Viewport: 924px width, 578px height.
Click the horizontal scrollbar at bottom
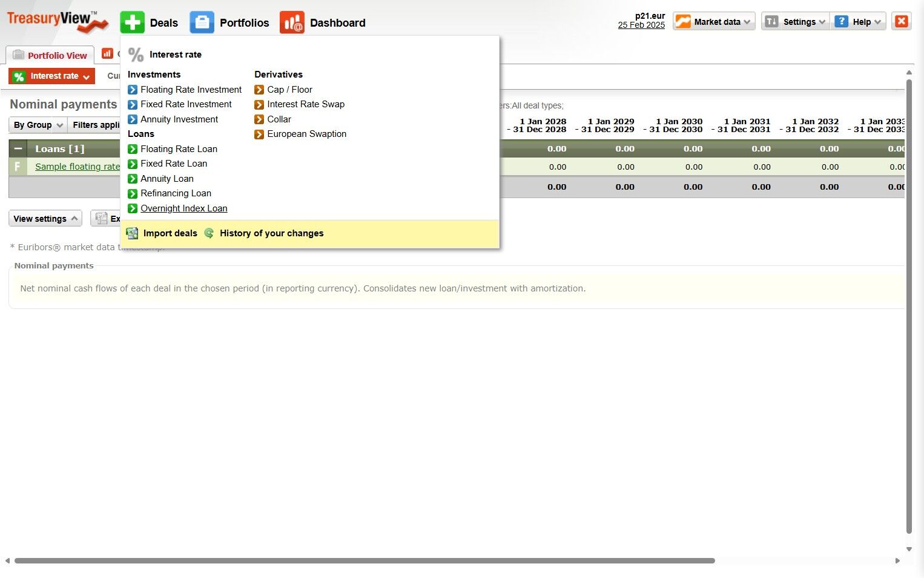pyautogui.click(x=365, y=560)
